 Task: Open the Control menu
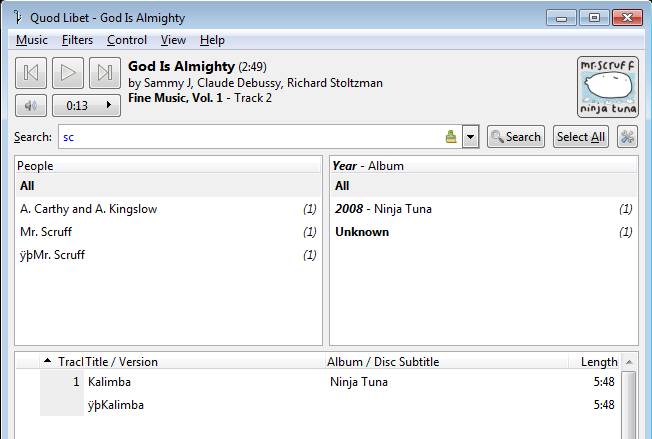[127, 40]
